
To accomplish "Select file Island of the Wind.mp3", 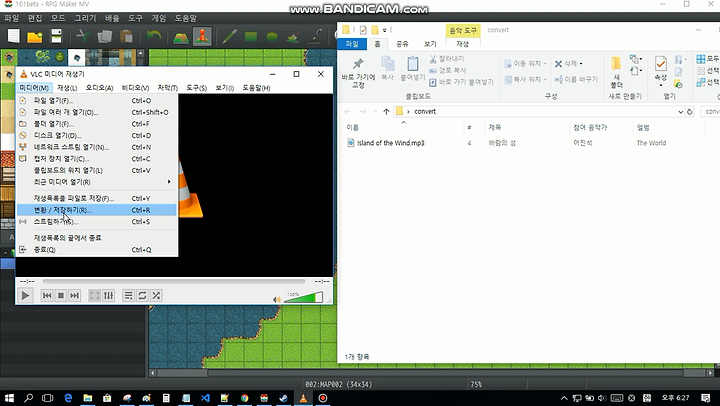I will point(390,143).
